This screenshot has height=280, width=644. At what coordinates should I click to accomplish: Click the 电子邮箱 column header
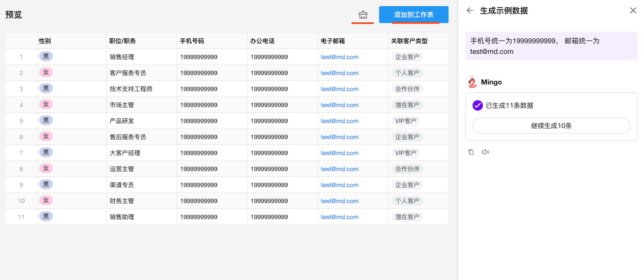pyautogui.click(x=333, y=41)
